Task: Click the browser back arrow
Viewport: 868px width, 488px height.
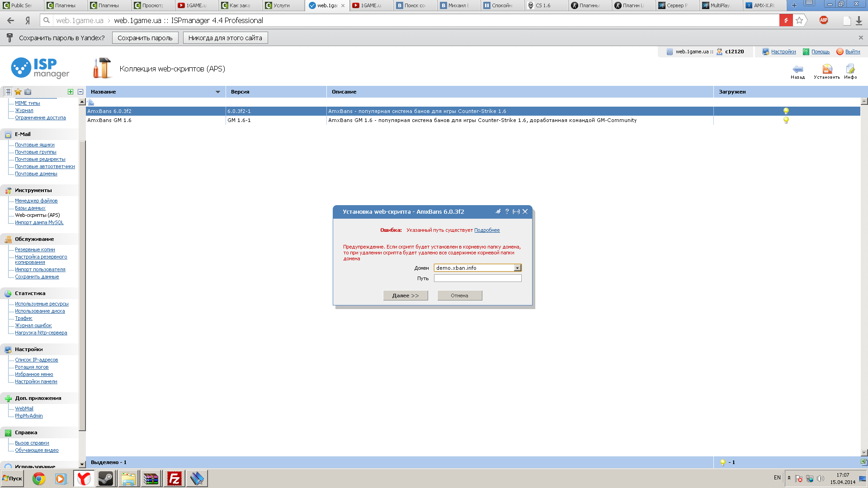Action: 11,20
